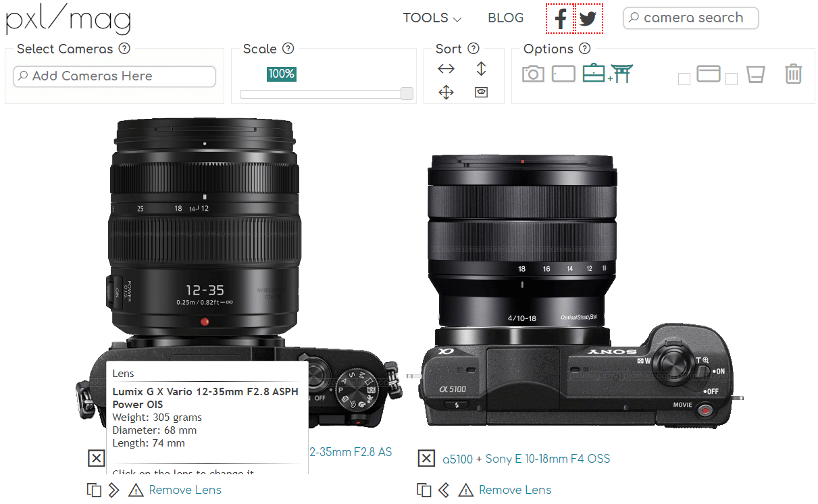This screenshot has width=818, height=504.
Task: Open the TOOLS dropdown menu
Action: coord(432,18)
